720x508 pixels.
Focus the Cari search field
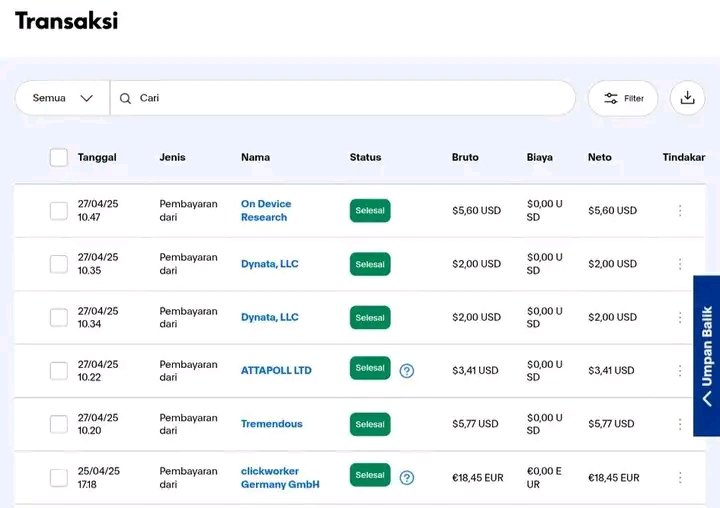(x=343, y=98)
